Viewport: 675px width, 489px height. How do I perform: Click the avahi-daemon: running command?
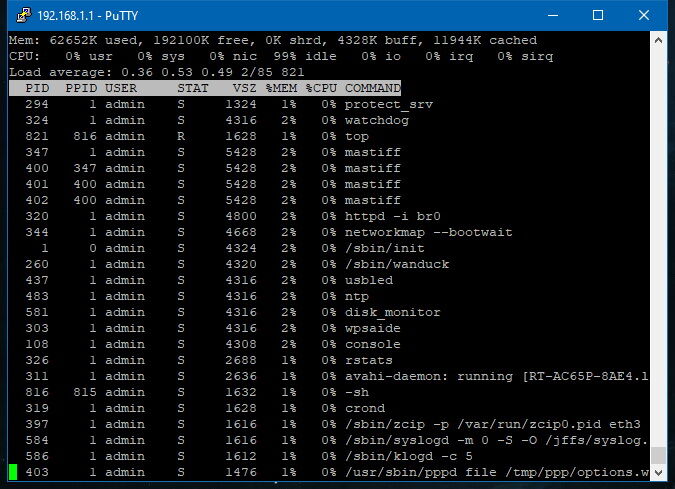click(x=497, y=377)
